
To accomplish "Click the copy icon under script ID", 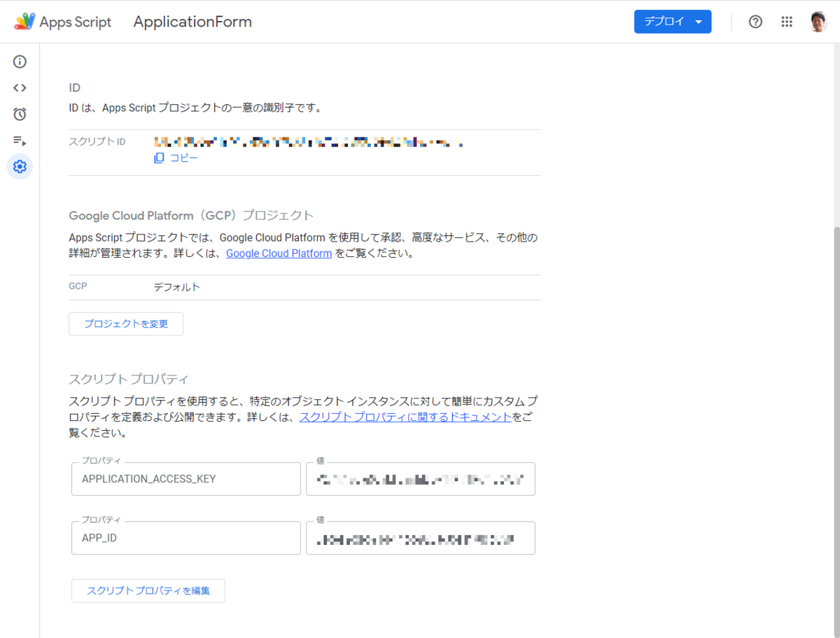I will point(159,158).
